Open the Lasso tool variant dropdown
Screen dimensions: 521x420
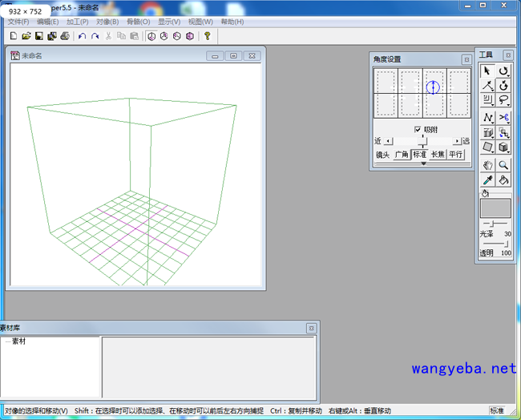coord(509,104)
